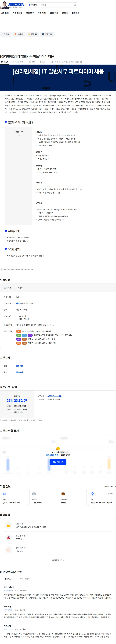Viewport: 116px width, 644px height.
Task: Open the 2017년 하반기 영업지원 자기소개 essay
Action: (x=58, y=612)
